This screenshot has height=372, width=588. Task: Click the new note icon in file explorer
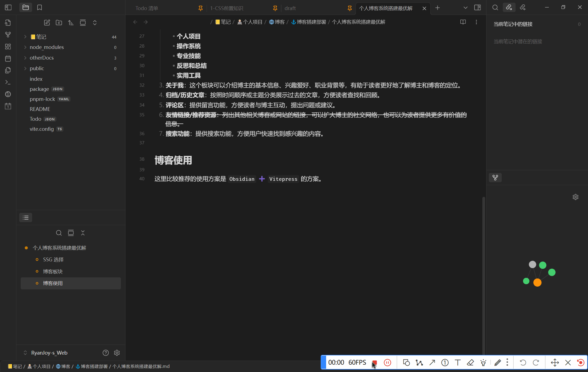coord(47,23)
